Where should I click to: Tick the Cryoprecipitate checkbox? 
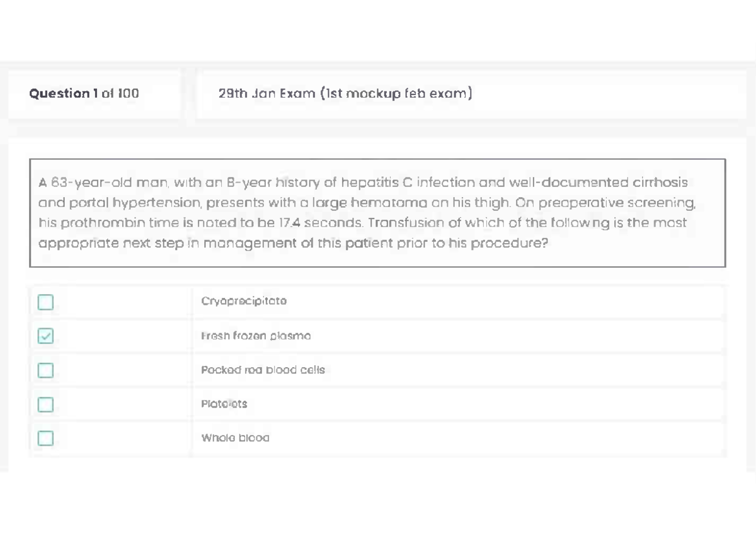45,302
